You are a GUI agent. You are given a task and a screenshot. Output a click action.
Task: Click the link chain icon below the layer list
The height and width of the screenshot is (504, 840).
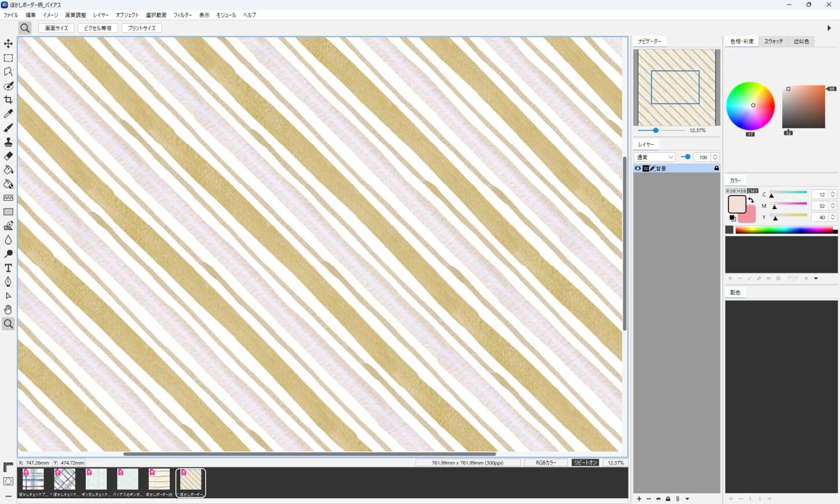[677, 499]
